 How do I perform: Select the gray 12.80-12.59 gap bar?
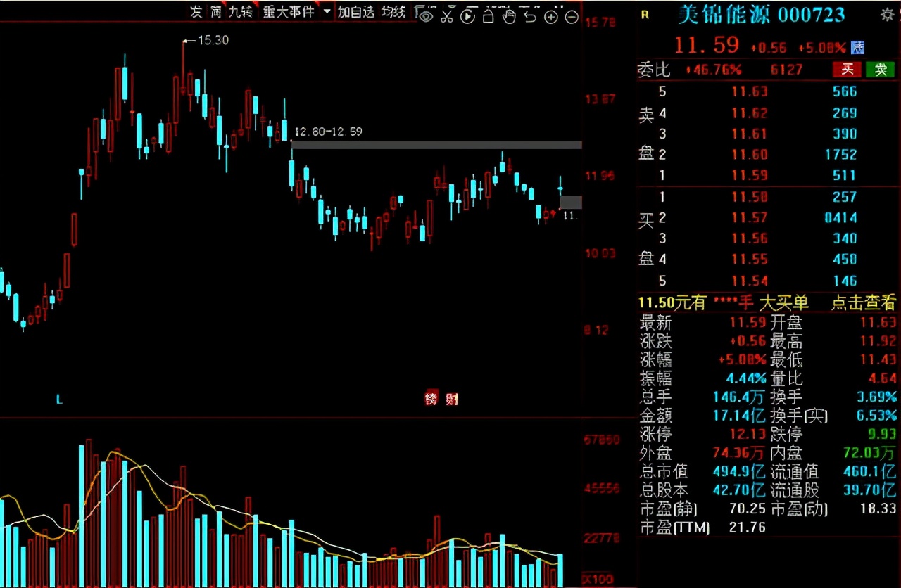pyautogui.click(x=437, y=145)
